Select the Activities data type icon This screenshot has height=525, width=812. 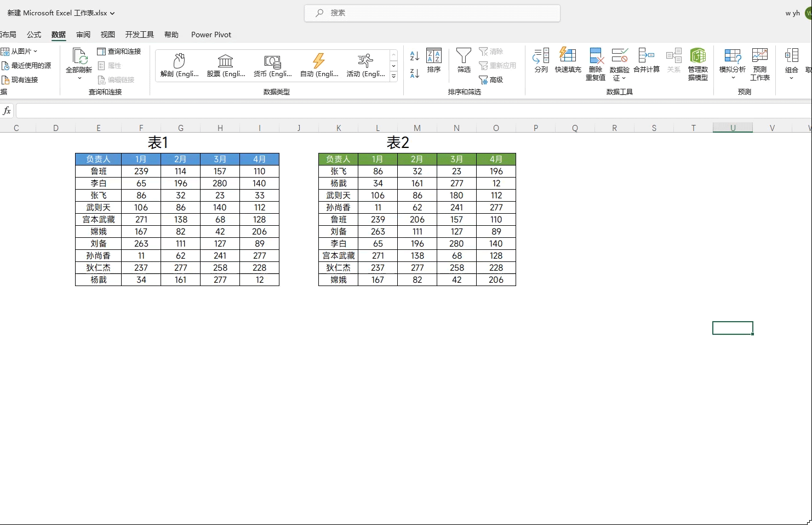click(365, 60)
